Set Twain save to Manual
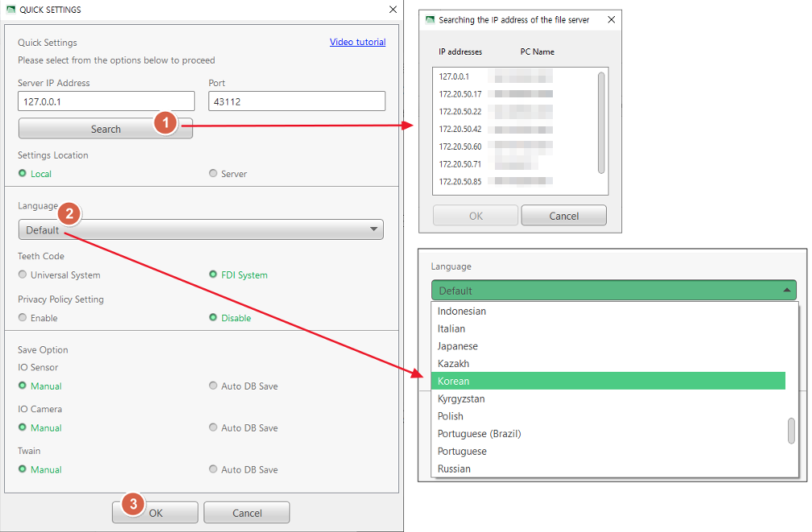This screenshot has width=812, height=532. 40,469
